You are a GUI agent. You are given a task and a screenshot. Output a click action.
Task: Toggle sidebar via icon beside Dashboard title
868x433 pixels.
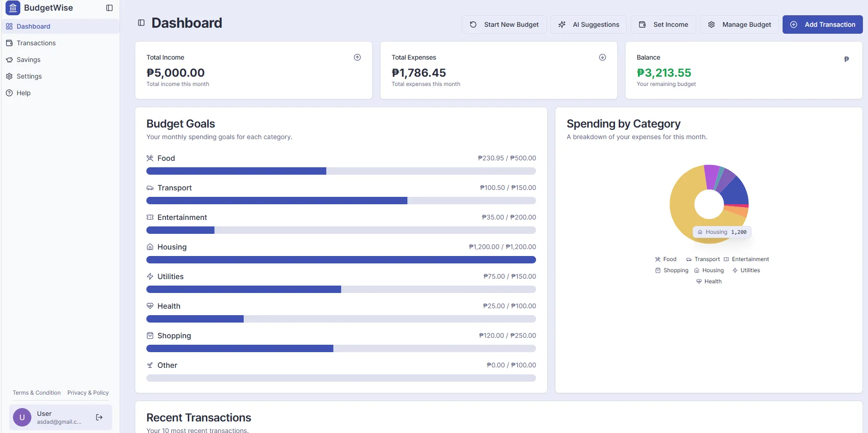pyautogui.click(x=141, y=23)
